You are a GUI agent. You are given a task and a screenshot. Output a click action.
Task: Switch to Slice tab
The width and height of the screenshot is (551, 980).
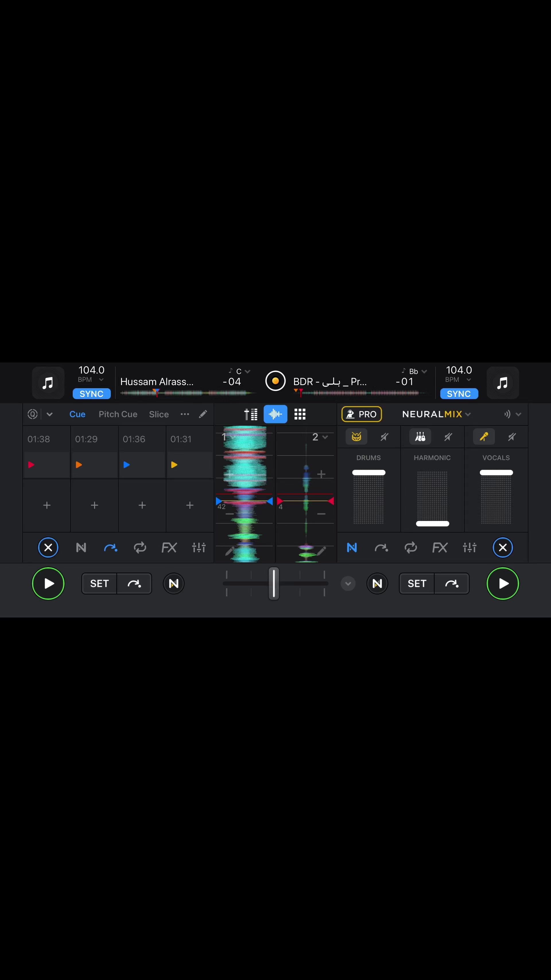(x=159, y=414)
